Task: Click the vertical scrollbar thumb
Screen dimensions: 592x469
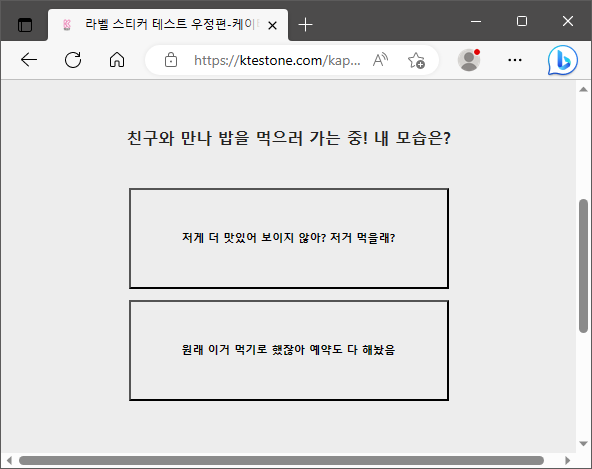Action: (583, 266)
